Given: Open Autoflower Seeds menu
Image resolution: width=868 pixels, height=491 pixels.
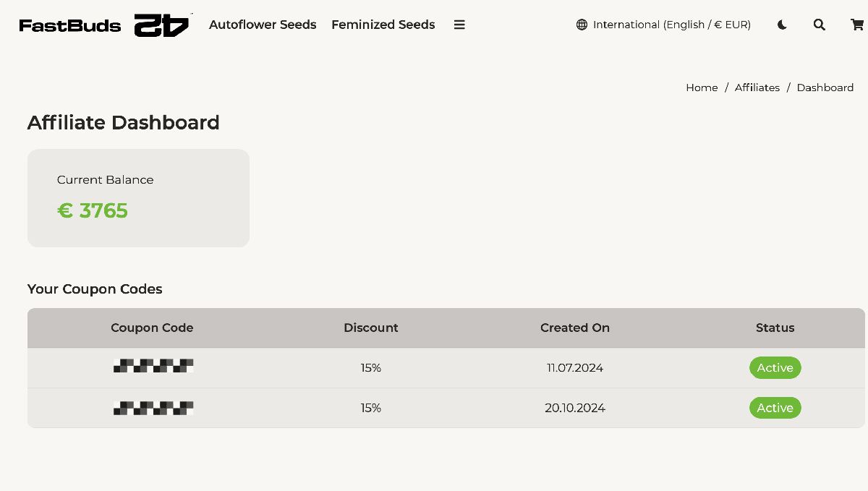Looking at the screenshot, I should (x=263, y=25).
